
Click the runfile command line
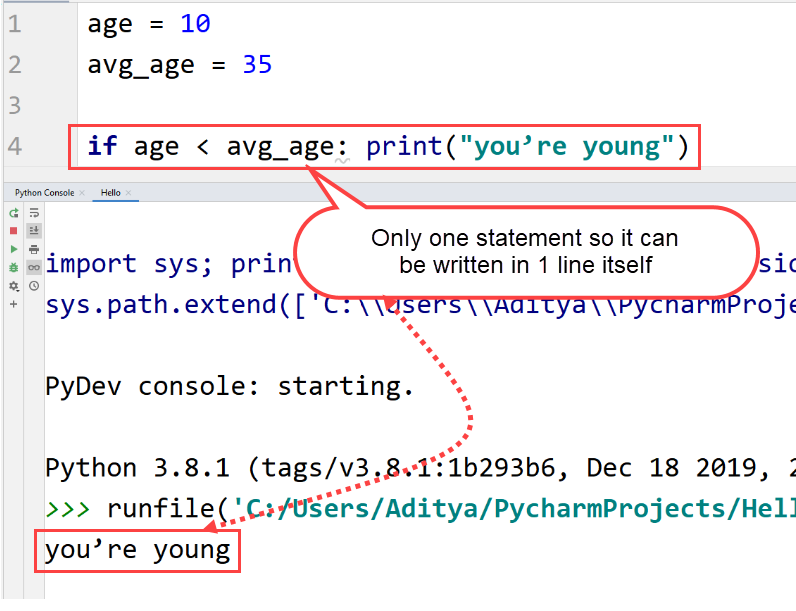(451, 508)
